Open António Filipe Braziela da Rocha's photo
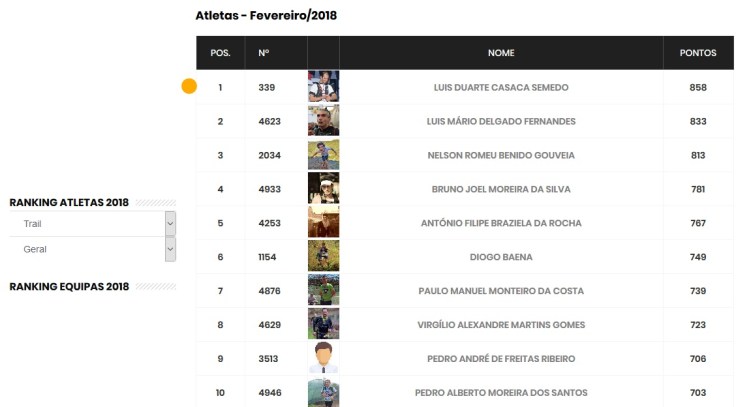Screen dimensions: 736x407 tap(323, 222)
